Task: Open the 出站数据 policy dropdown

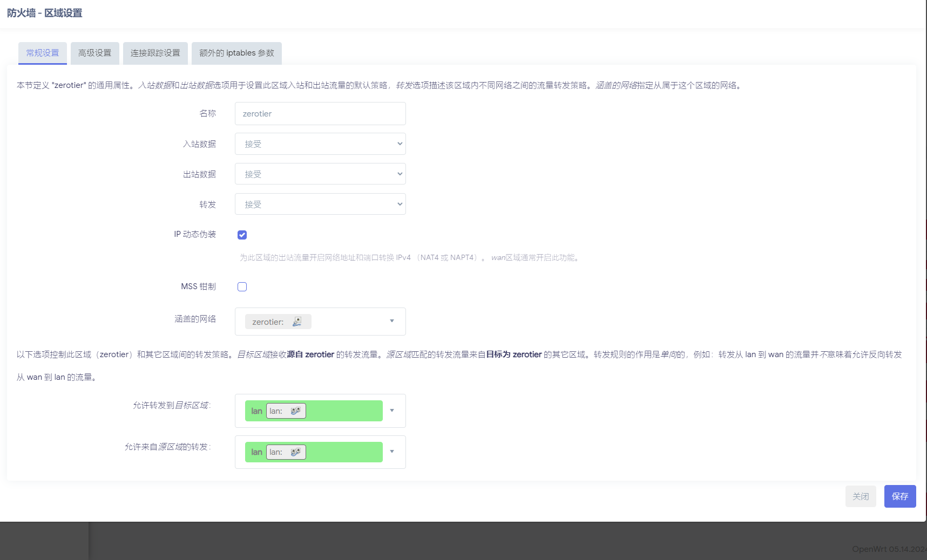Action: (x=320, y=174)
